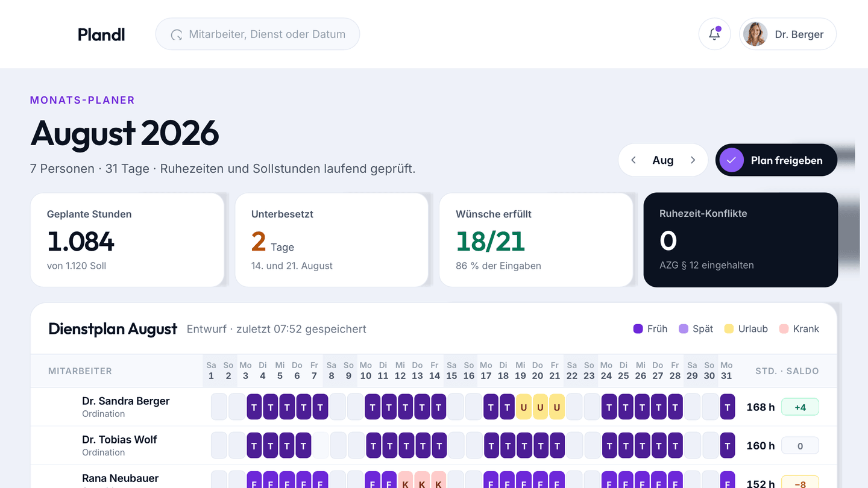Open the notifications bell
The height and width of the screenshot is (488, 868).
[714, 34]
